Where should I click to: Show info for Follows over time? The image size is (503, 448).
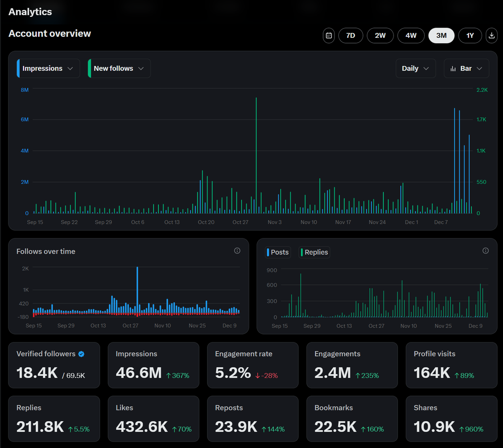[x=237, y=251]
